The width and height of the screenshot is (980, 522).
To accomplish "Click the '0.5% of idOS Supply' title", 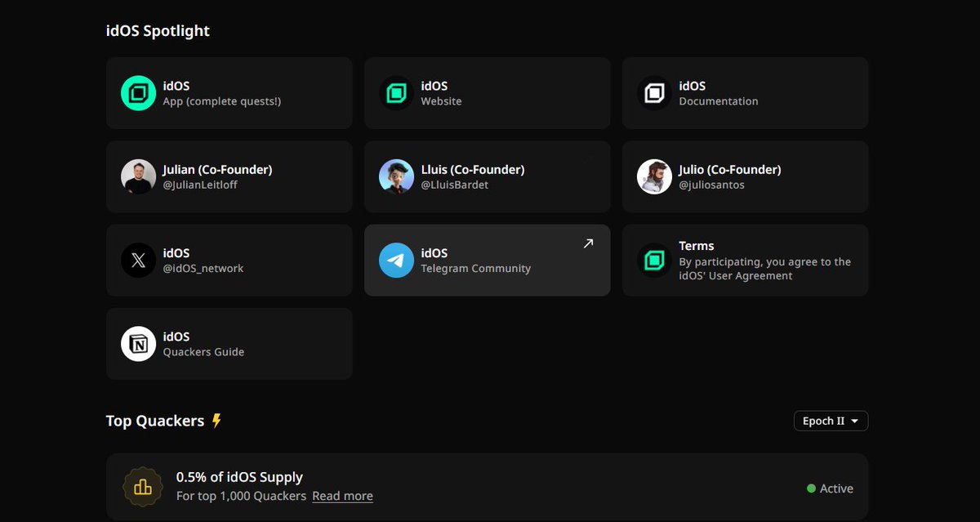I will click(239, 477).
